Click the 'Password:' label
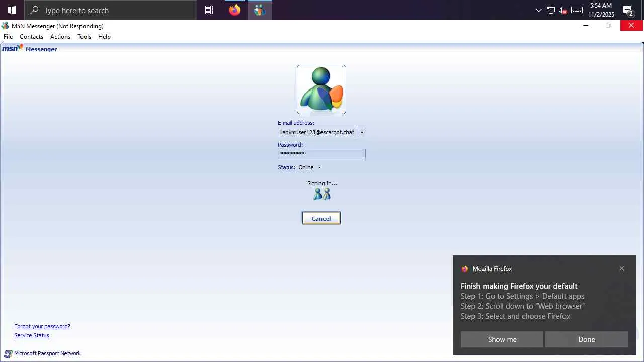644x362 pixels. click(x=290, y=145)
